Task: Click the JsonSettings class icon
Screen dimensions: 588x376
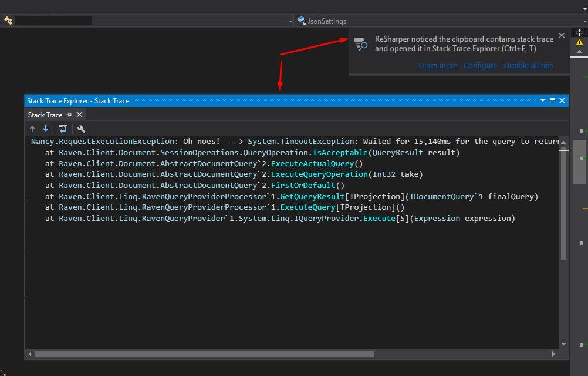Action: click(302, 20)
